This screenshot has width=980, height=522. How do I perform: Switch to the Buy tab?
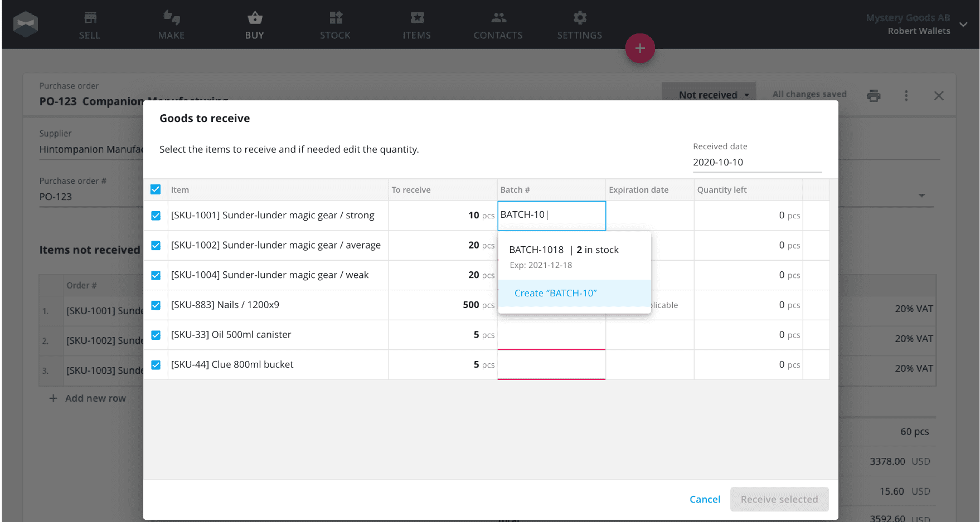point(255,26)
